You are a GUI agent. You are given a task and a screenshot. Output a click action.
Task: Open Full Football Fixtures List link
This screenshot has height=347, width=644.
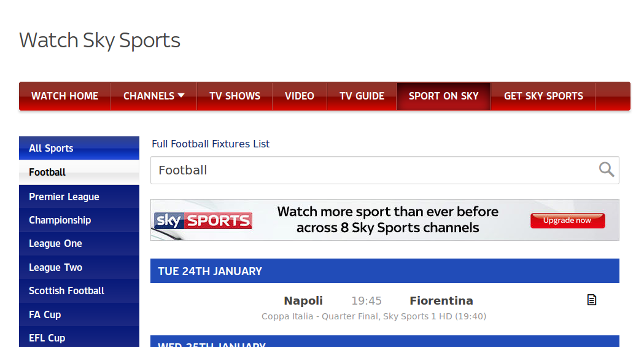click(x=211, y=144)
